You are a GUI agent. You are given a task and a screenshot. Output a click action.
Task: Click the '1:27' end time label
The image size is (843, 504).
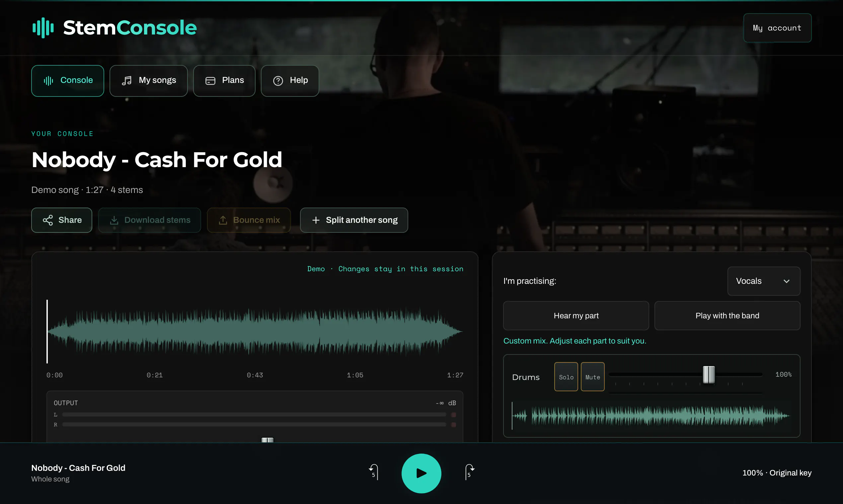[x=455, y=375]
